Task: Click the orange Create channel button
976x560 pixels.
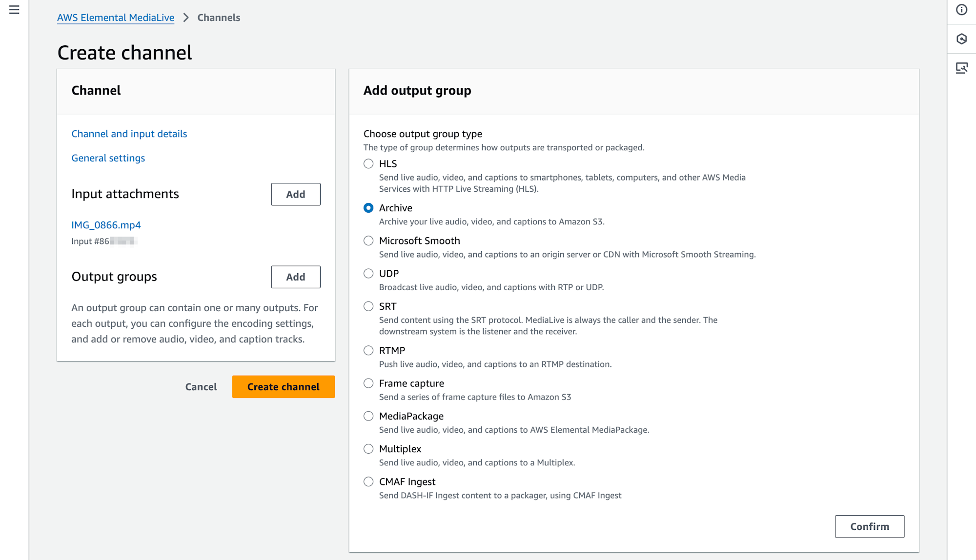Action: pos(284,387)
